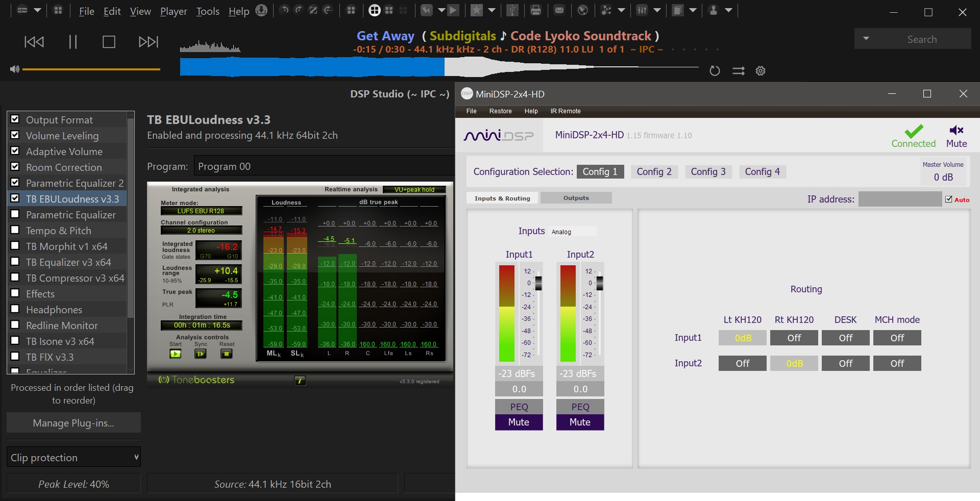Click the Reset analysis control button
The width and height of the screenshot is (980, 501).
[227, 354]
